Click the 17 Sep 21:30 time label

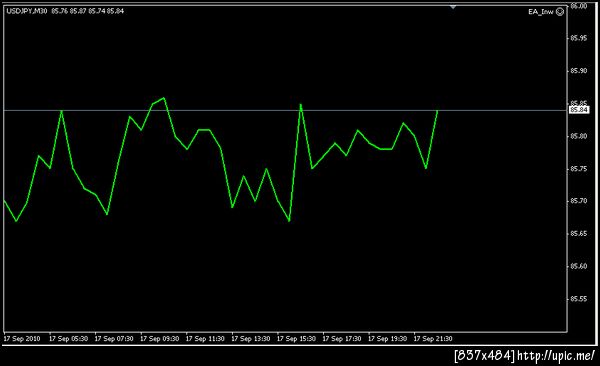coord(433,339)
